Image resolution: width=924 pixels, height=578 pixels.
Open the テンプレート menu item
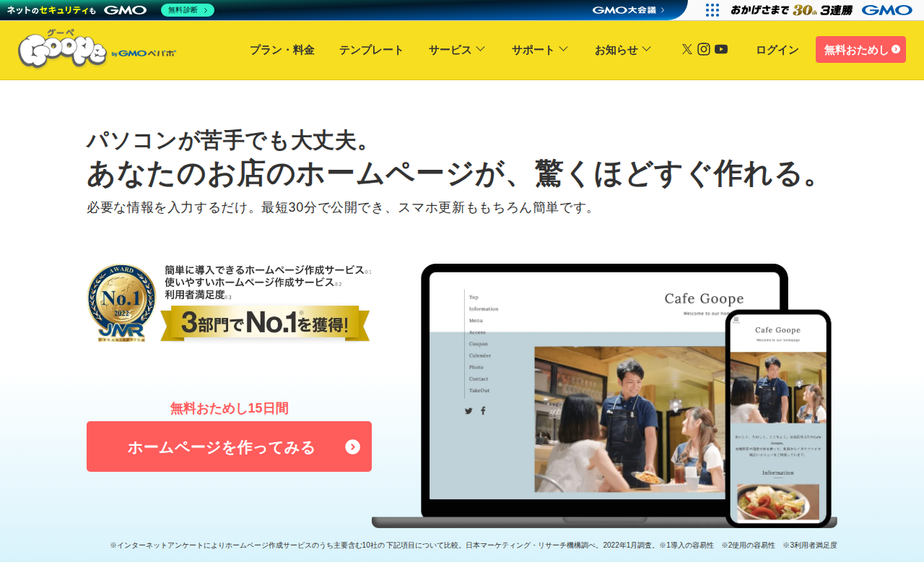(371, 50)
